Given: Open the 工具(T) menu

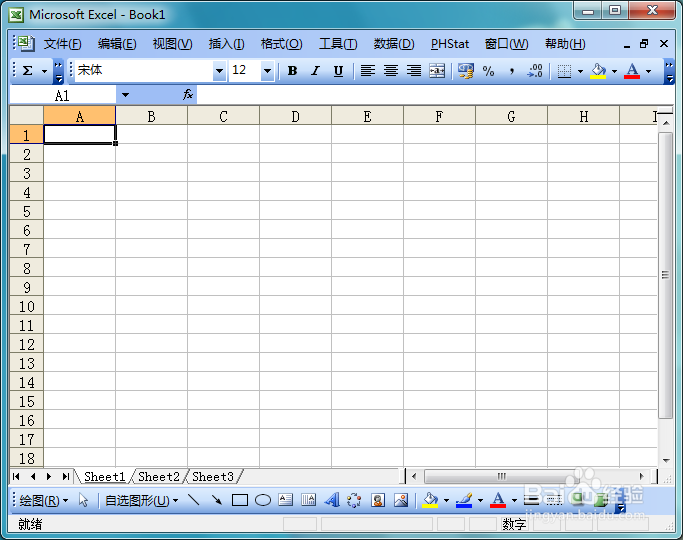Looking at the screenshot, I should (x=338, y=44).
